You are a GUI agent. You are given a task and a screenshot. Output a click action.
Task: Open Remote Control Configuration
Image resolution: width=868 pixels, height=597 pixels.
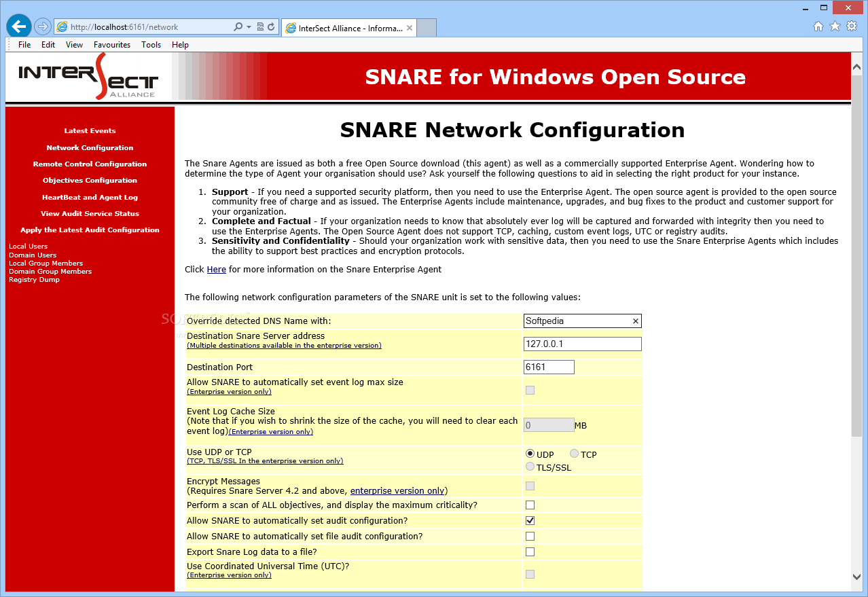click(90, 164)
